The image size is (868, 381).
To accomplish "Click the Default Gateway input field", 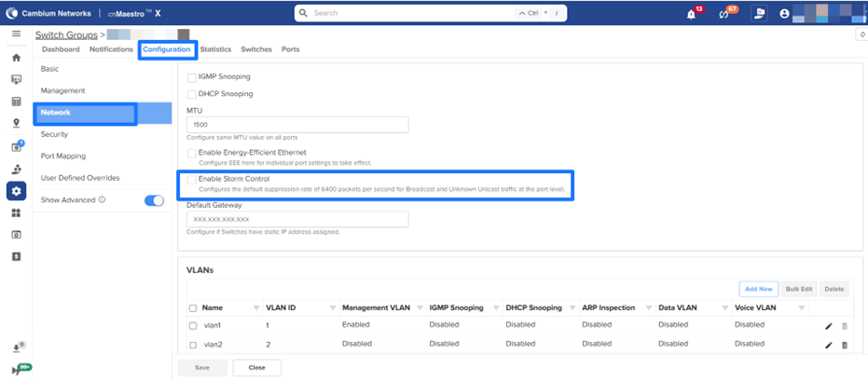I will click(x=297, y=219).
